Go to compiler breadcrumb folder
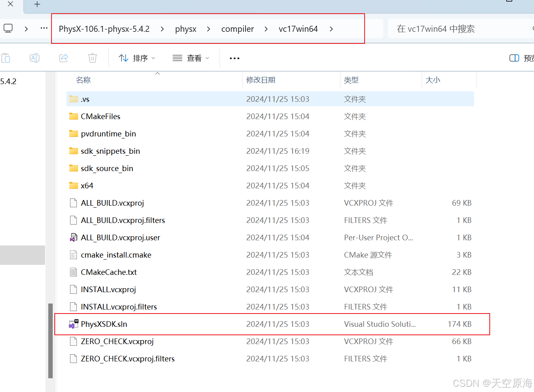Image resolution: width=534 pixels, height=392 pixels. [x=237, y=29]
